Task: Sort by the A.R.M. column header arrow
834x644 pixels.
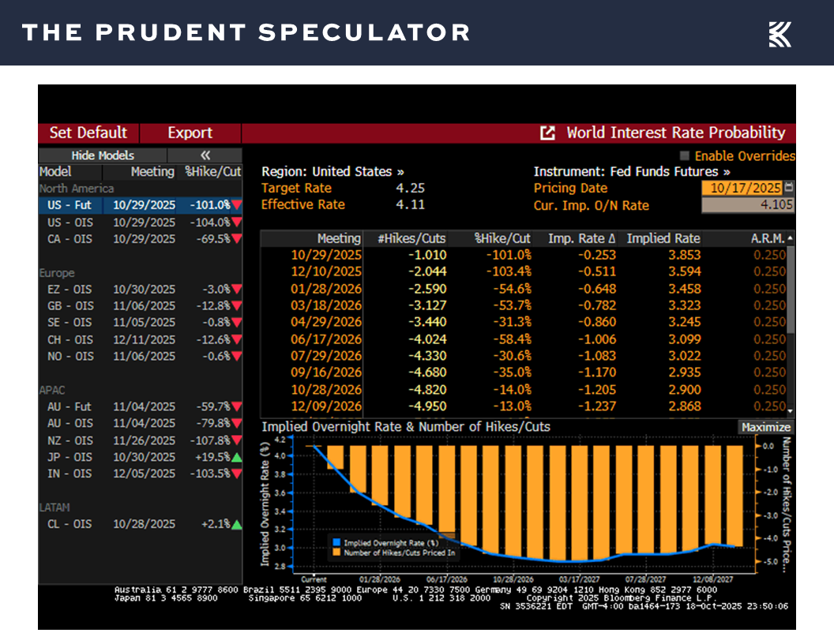Action: [790, 238]
